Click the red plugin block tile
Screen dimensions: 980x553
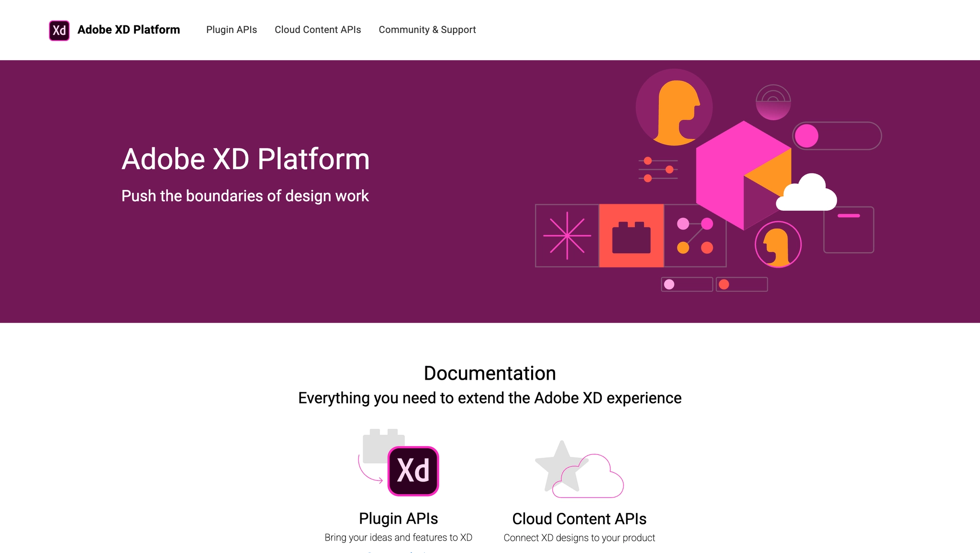pyautogui.click(x=631, y=236)
